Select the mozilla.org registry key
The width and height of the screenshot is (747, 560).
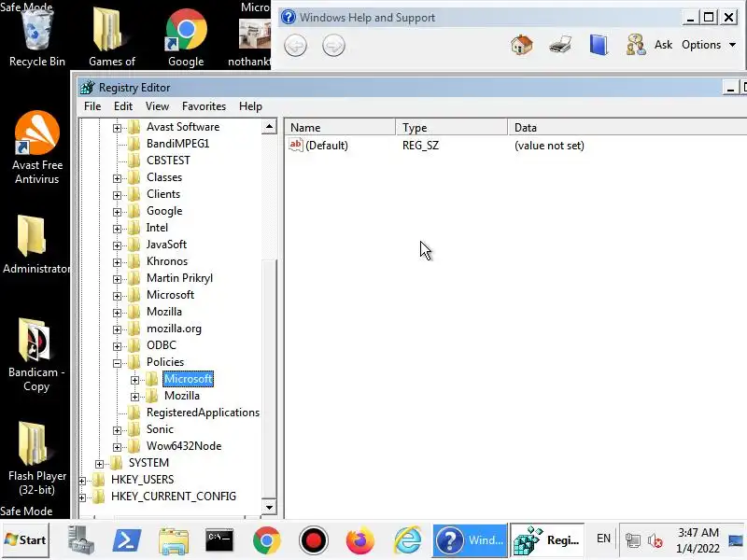[x=174, y=329]
